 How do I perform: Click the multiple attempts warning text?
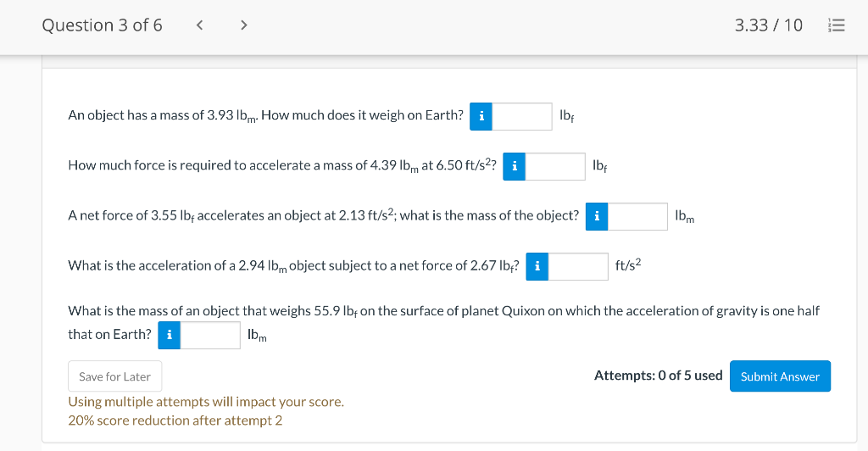(206, 402)
